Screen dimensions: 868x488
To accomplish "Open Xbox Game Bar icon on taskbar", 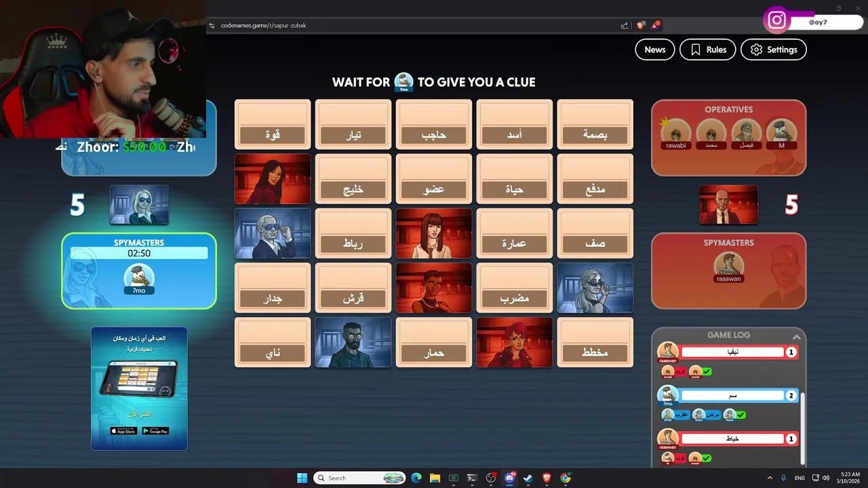I will click(x=454, y=478).
